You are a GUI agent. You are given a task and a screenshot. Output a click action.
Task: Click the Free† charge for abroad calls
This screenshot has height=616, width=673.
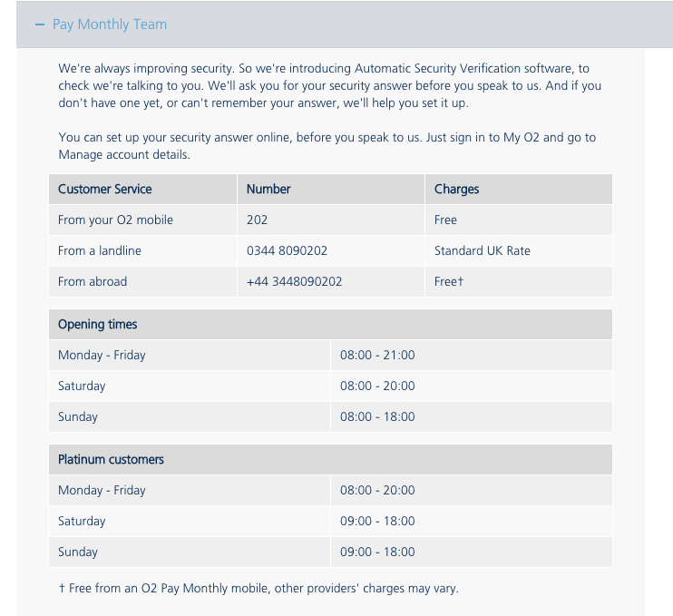point(449,281)
